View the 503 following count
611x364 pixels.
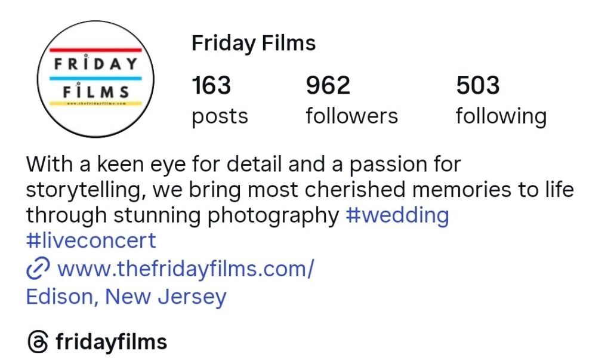[478, 85]
